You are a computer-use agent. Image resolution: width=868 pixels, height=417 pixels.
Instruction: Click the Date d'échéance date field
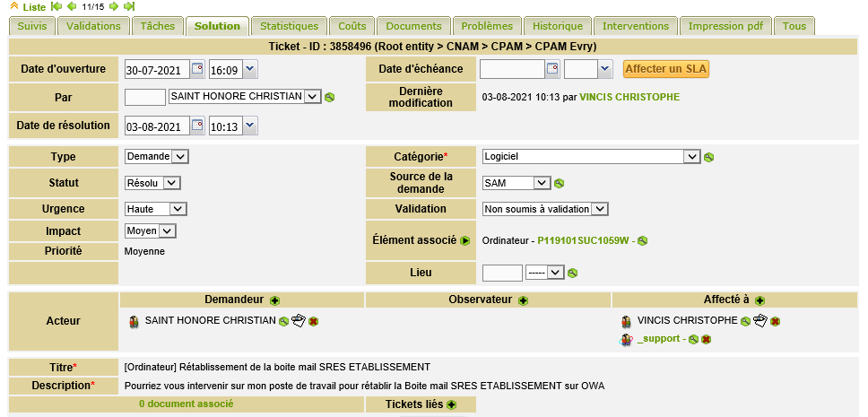pos(512,69)
